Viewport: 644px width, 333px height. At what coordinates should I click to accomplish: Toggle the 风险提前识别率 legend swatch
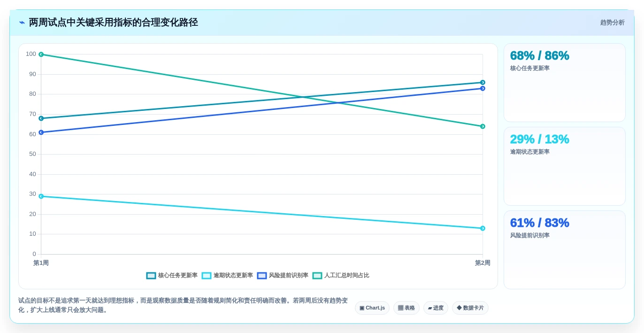(x=262, y=276)
